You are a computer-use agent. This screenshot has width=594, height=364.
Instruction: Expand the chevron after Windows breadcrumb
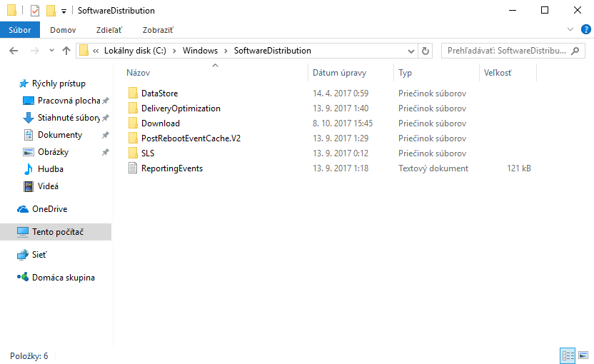226,51
